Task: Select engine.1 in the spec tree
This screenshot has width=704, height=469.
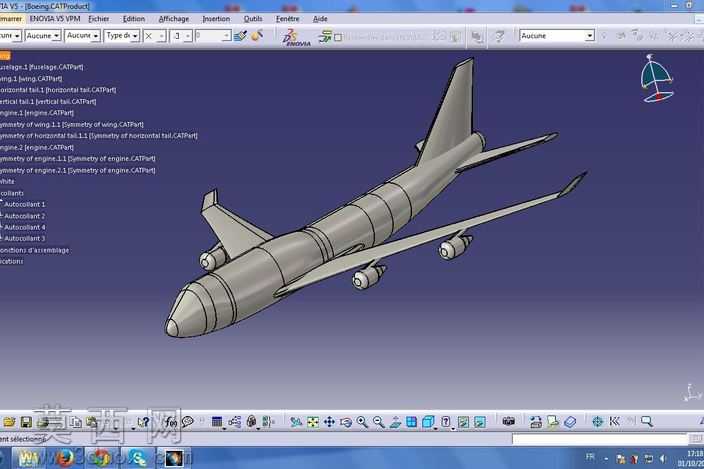Action: tap(37, 113)
